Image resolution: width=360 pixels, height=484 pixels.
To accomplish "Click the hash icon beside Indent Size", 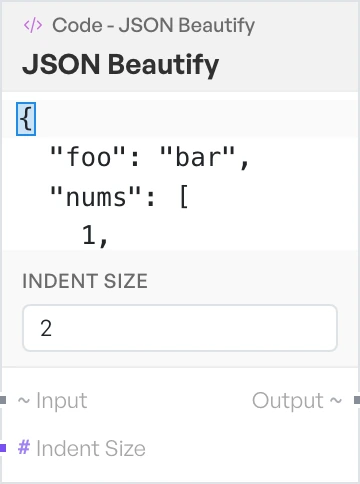I will click(x=24, y=447).
